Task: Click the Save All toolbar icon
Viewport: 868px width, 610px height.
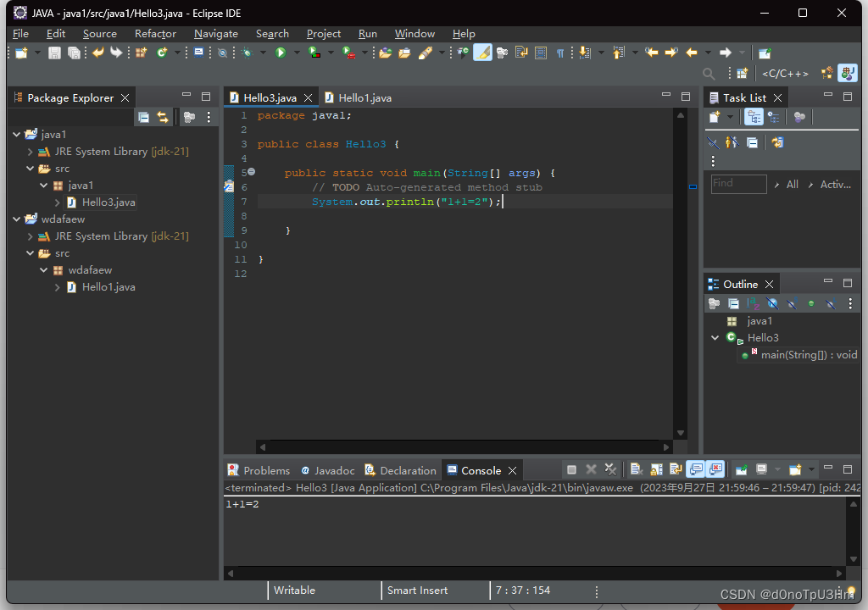Action: click(x=75, y=52)
